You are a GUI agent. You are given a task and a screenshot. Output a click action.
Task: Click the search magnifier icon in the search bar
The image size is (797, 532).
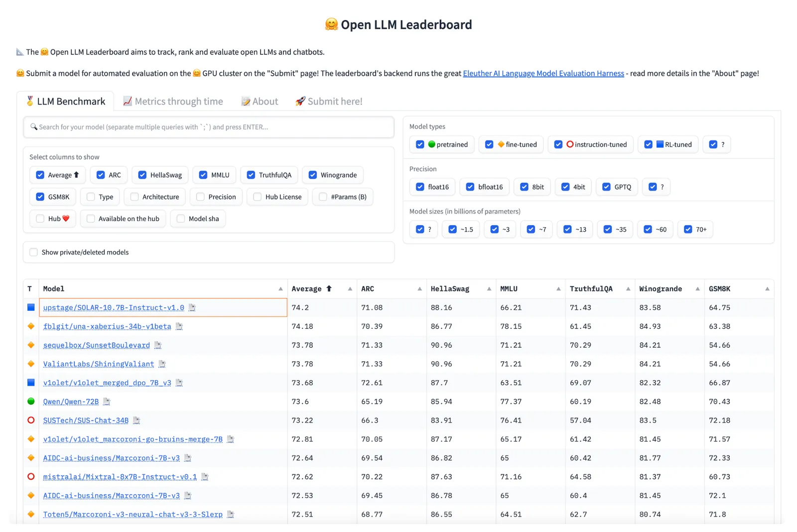pos(34,127)
